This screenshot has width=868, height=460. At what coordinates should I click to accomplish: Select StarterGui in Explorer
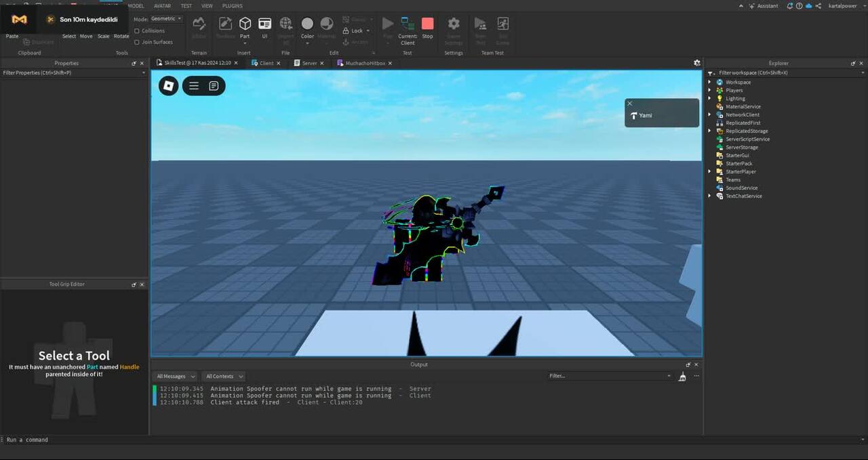[x=737, y=155]
